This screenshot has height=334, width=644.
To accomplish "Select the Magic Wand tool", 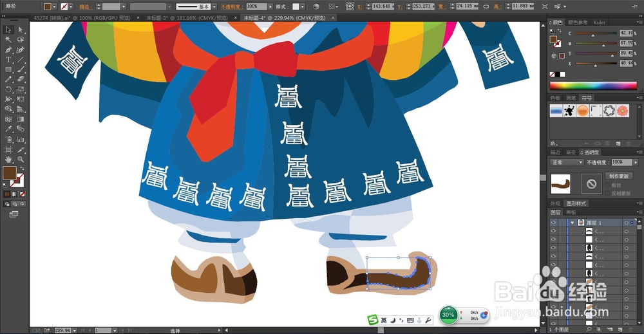I will click(8, 40).
